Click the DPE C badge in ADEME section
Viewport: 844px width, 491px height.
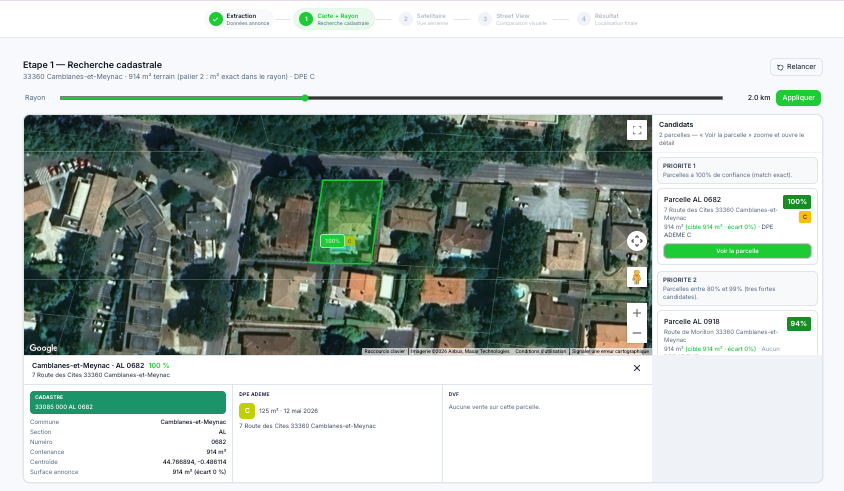(x=247, y=411)
